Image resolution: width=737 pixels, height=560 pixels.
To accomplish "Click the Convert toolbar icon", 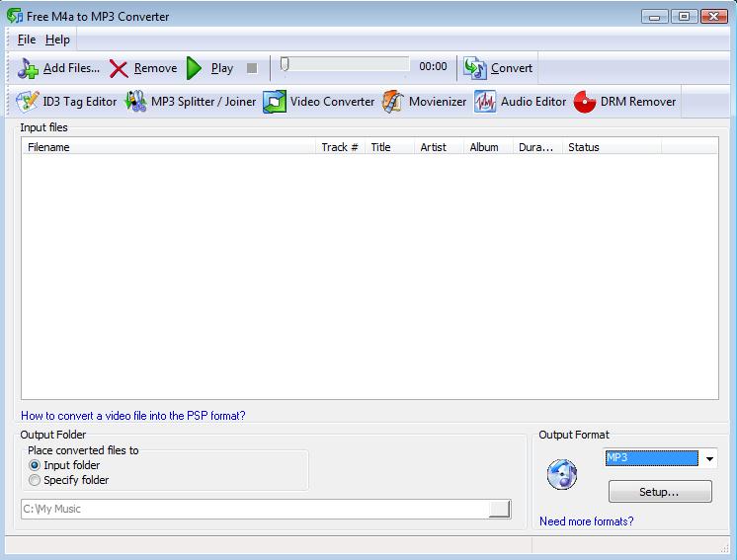I will point(475,68).
